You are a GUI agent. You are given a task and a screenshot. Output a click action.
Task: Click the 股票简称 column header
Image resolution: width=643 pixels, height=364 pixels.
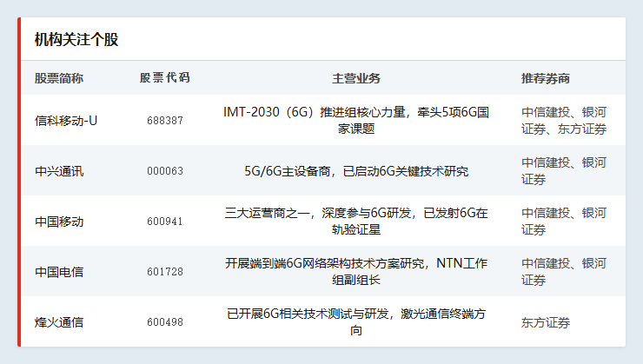click(59, 78)
